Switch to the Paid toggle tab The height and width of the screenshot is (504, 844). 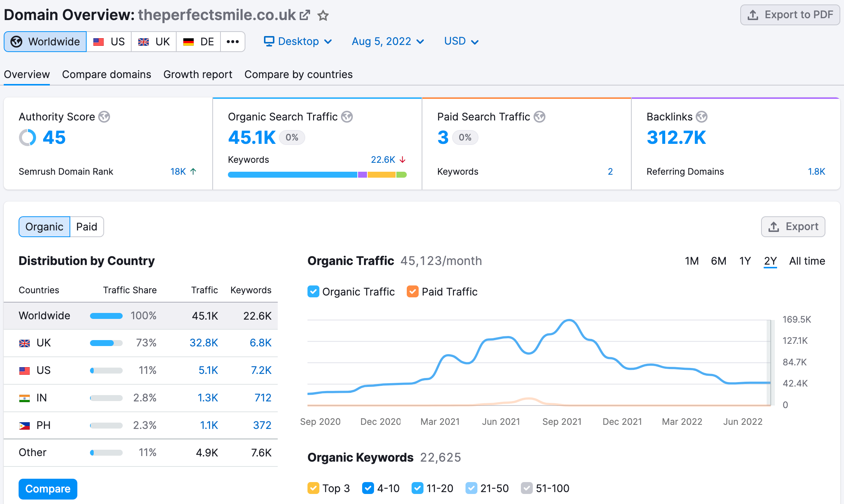87,227
